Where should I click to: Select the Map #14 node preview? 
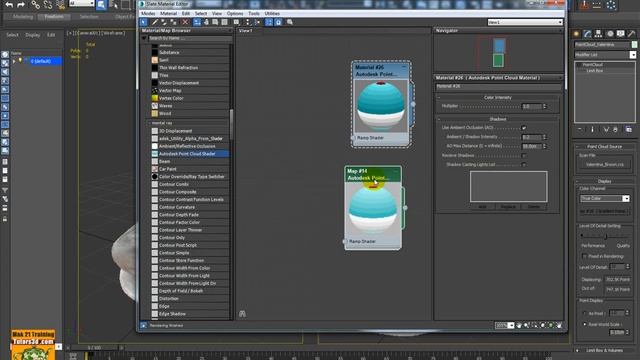pos(373,209)
